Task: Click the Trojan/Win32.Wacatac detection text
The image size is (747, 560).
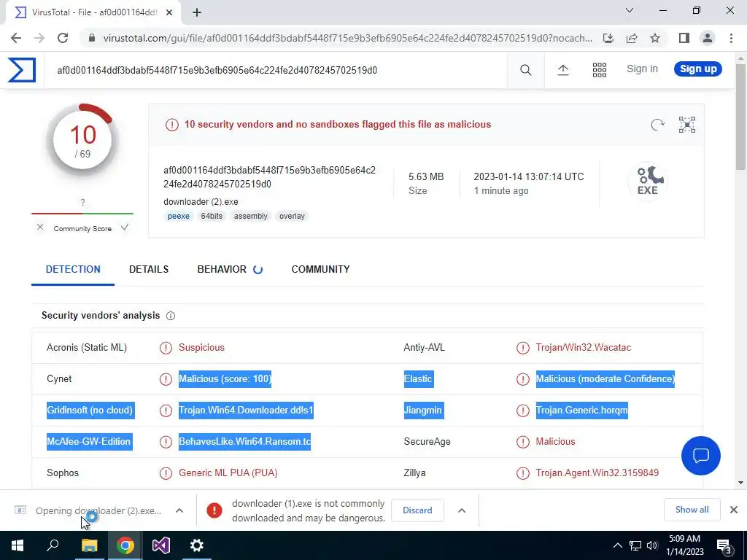Action: coord(583,348)
